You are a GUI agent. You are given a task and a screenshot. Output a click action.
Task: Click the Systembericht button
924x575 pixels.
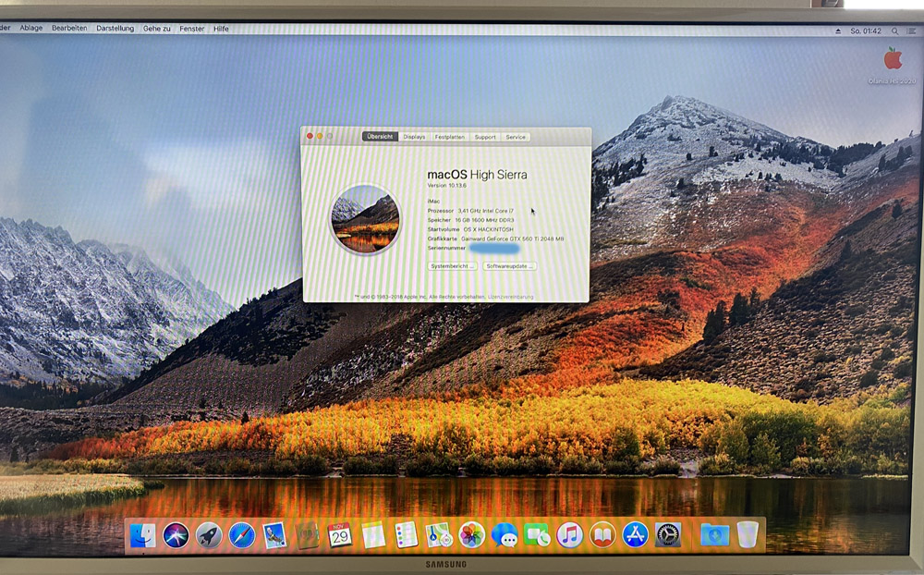click(453, 266)
